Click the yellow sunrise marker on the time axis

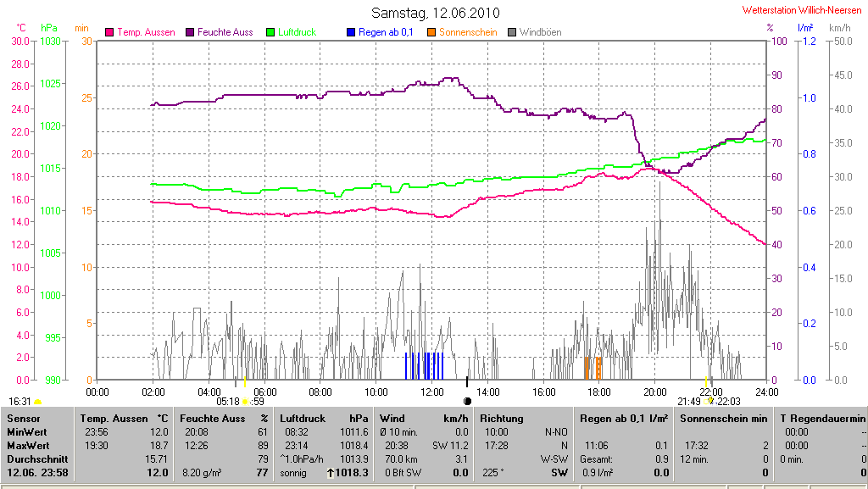(x=245, y=381)
